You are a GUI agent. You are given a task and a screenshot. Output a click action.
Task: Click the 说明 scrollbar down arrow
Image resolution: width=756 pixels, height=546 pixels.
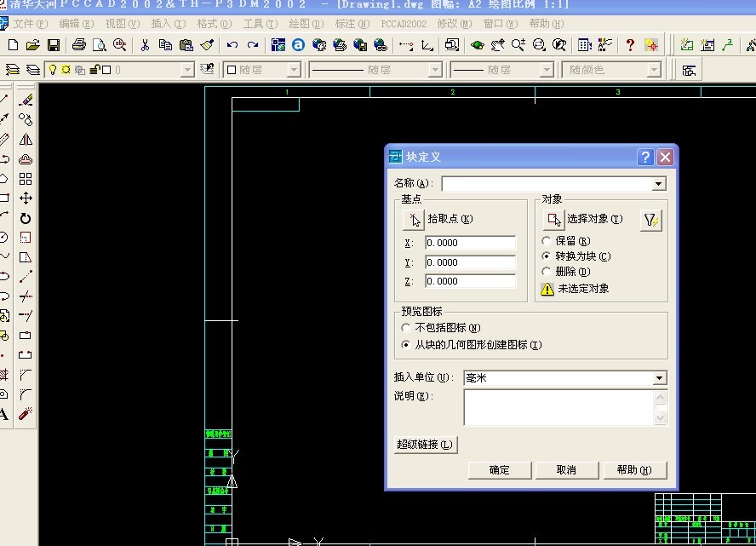coord(660,417)
